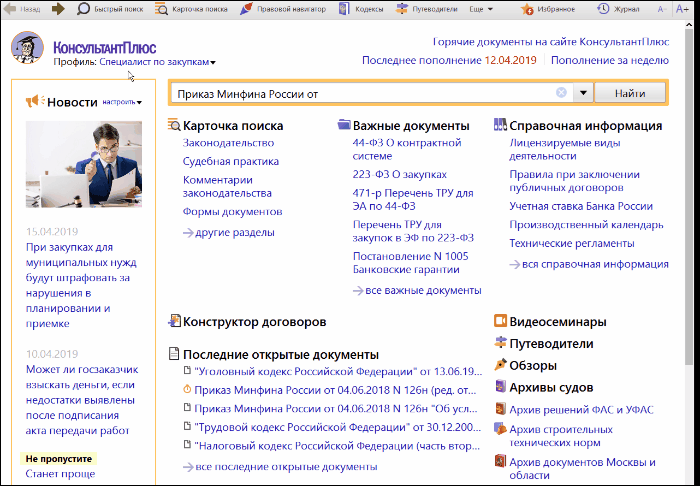Open recent document Трудовой кодекс Российской Федерации
Viewport: 700px width, 486px height.
333,427
